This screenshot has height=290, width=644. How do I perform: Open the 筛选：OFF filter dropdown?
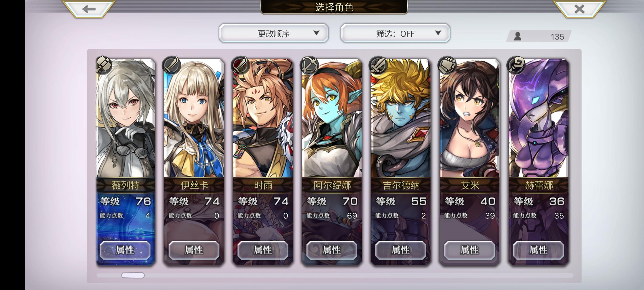(x=395, y=33)
